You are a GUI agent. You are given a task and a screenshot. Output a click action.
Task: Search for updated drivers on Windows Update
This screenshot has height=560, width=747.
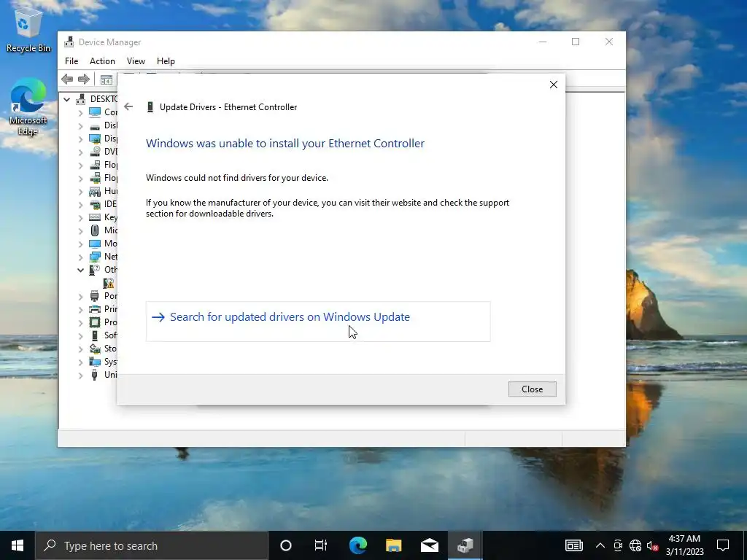[318, 321]
